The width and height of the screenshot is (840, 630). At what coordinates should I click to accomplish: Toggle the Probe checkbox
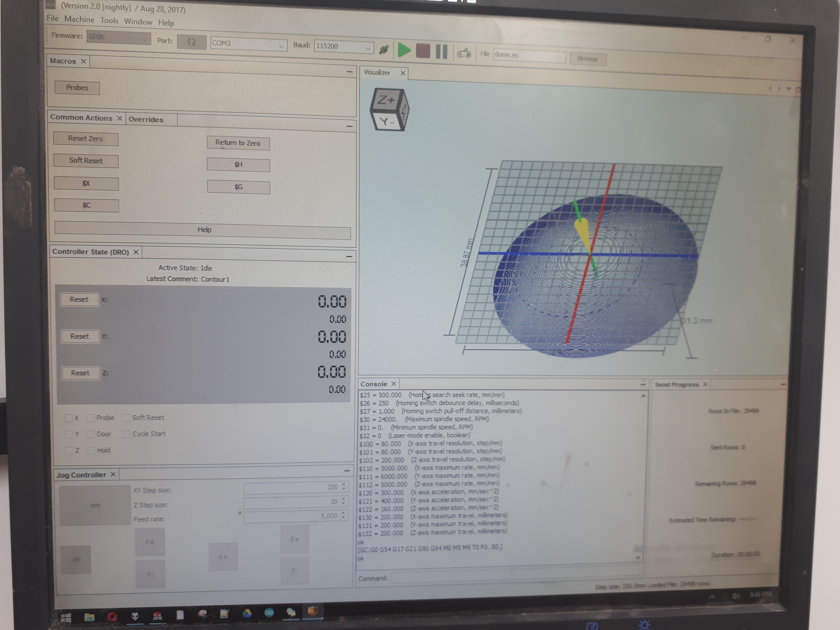(91, 418)
